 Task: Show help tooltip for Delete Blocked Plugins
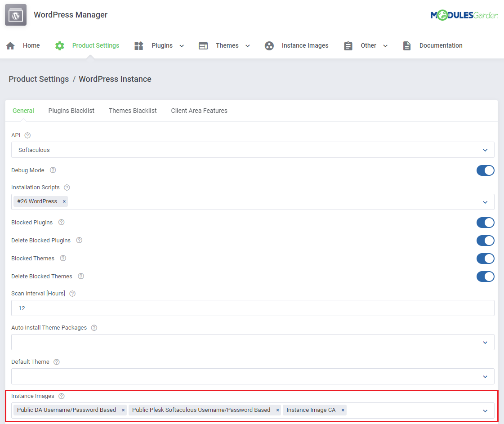[x=79, y=240]
